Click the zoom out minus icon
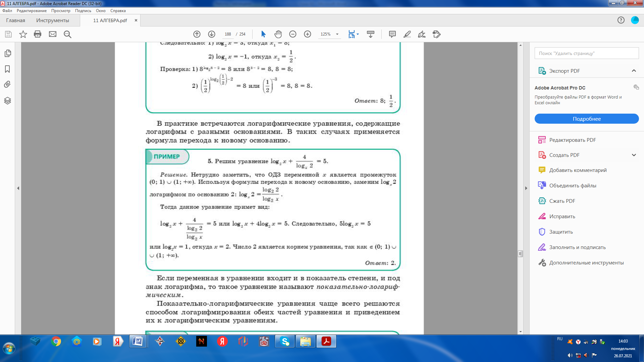Image resolution: width=644 pixels, height=362 pixels. 293,34
